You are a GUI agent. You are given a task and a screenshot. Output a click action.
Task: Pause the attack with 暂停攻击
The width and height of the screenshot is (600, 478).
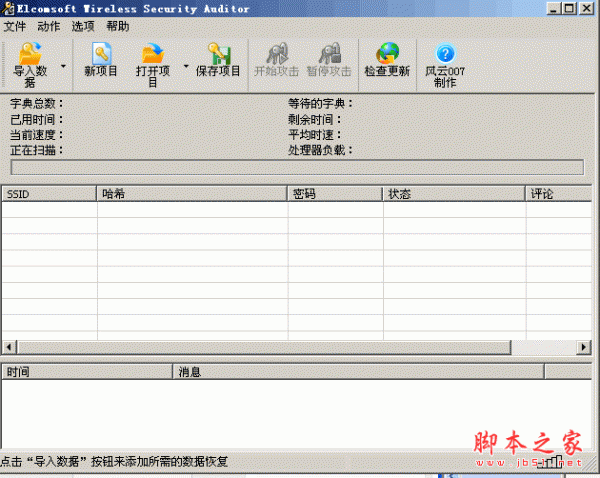tap(329, 60)
